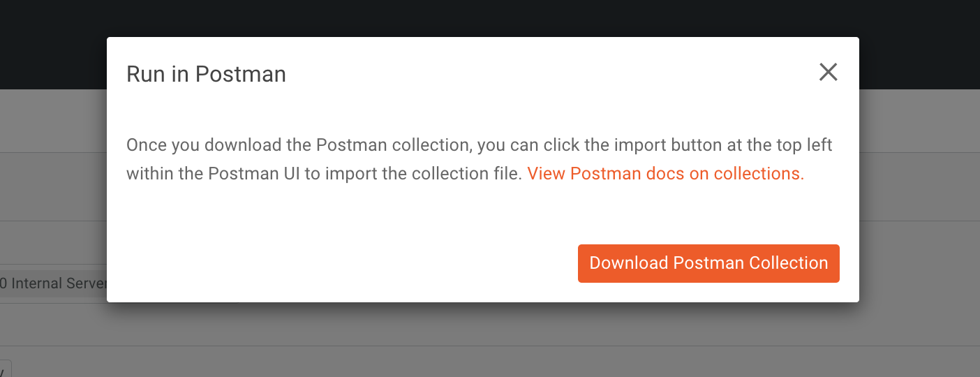This screenshot has width=980, height=377.
Task: Click the word 'Download' on orange button
Action: pyautogui.click(x=629, y=263)
